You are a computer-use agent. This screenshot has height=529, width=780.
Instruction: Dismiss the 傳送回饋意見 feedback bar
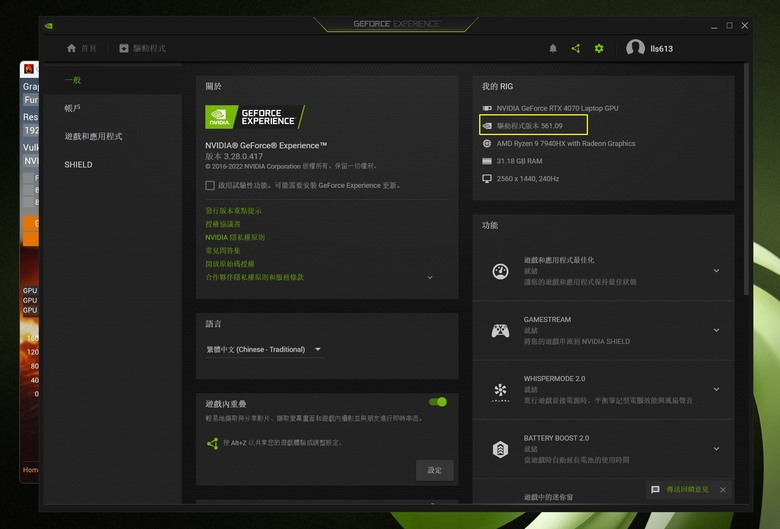tap(723, 490)
